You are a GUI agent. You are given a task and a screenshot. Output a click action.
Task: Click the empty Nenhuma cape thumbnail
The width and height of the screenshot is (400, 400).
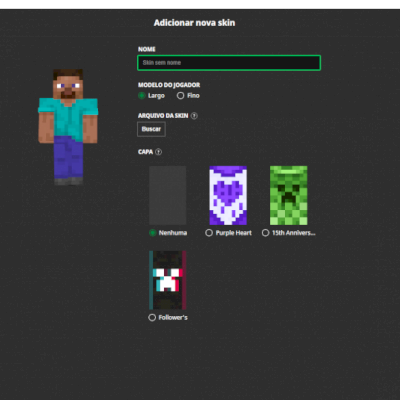click(x=168, y=195)
